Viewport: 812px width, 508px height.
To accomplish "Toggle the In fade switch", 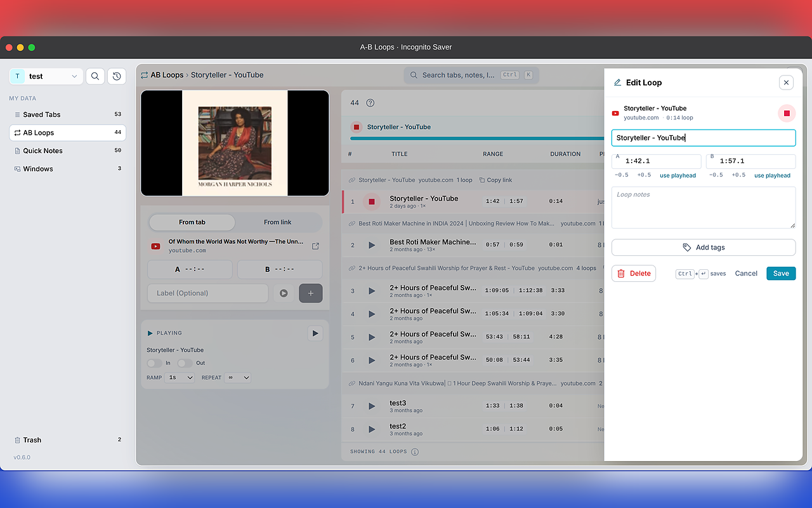I will click(x=154, y=363).
